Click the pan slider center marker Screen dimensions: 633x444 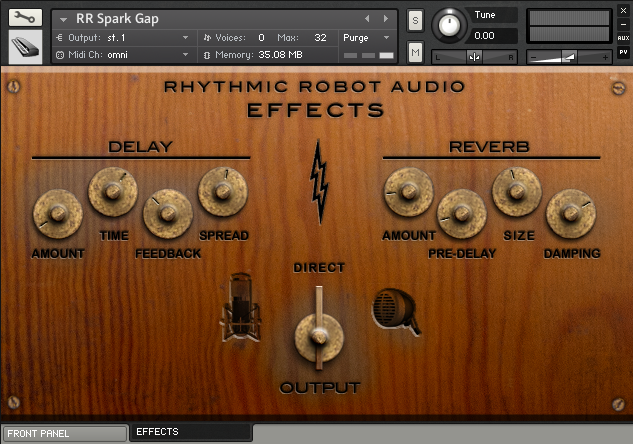coord(474,57)
